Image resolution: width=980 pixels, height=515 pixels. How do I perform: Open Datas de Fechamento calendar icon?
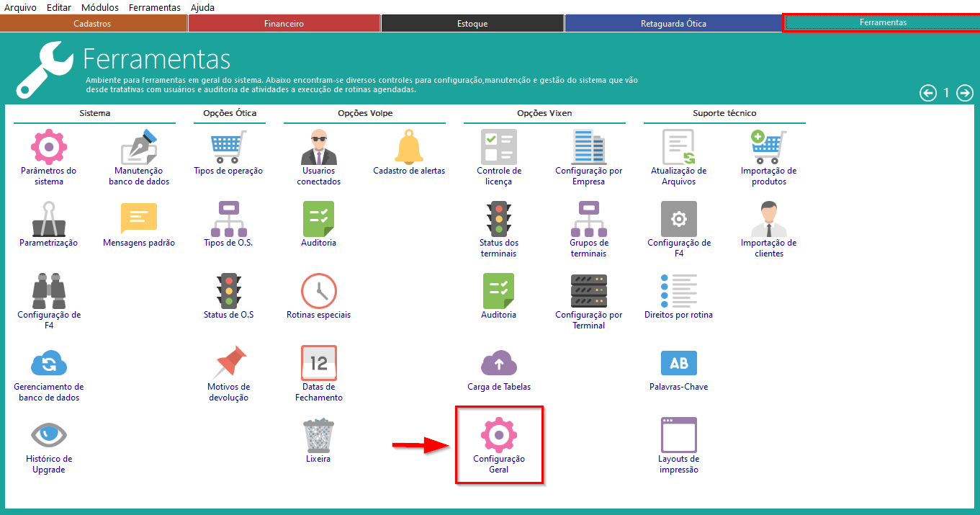[x=318, y=363]
